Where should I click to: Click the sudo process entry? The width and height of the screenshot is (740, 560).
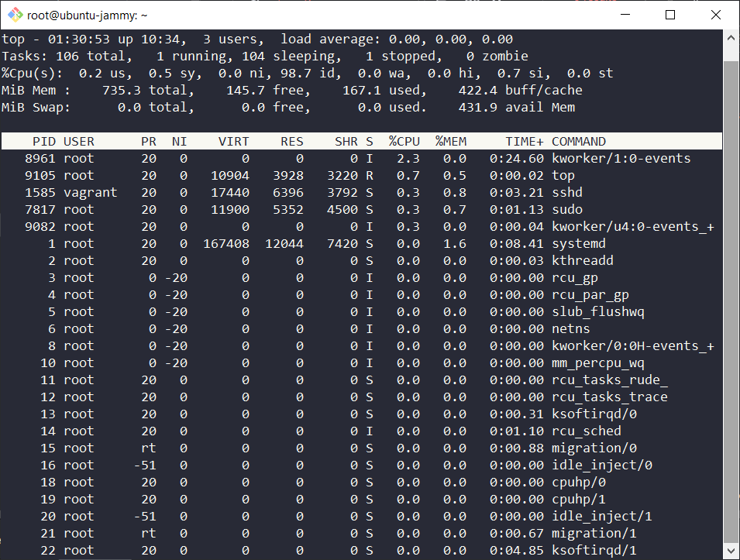(x=566, y=210)
